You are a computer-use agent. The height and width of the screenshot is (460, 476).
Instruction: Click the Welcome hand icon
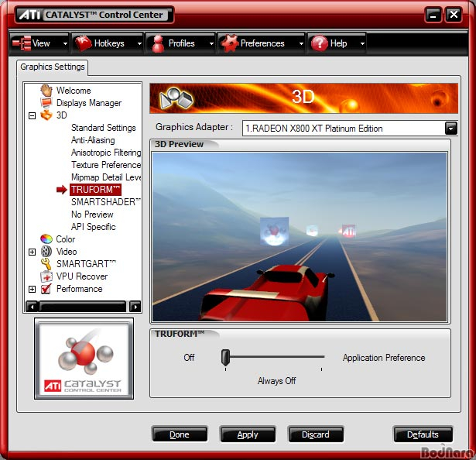click(x=46, y=91)
